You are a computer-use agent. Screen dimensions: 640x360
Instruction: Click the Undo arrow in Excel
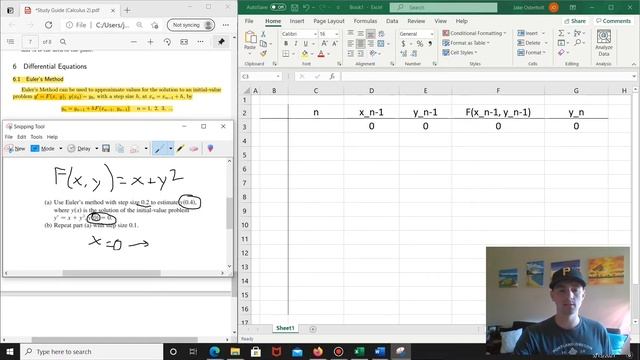pos(306,7)
